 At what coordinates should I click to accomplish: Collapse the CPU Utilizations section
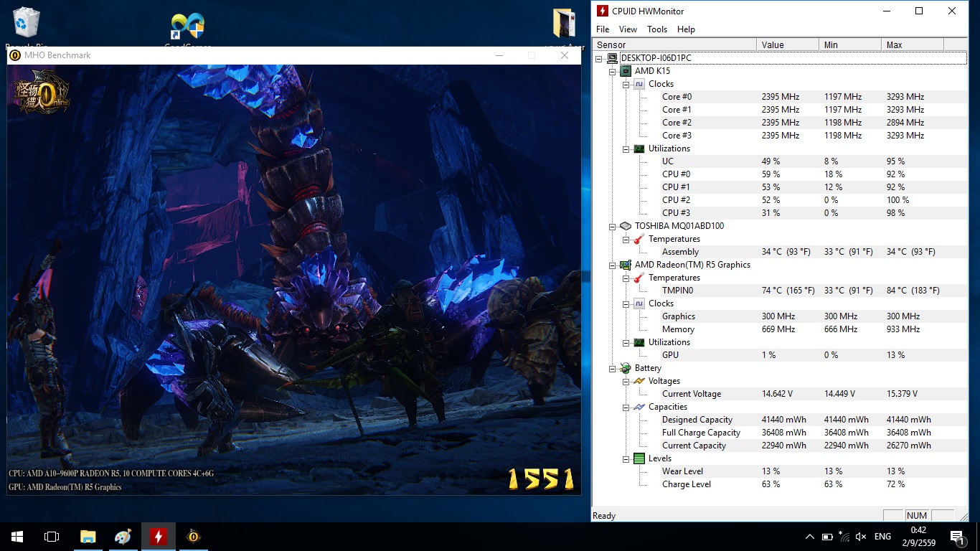pyautogui.click(x=626, y=149)
